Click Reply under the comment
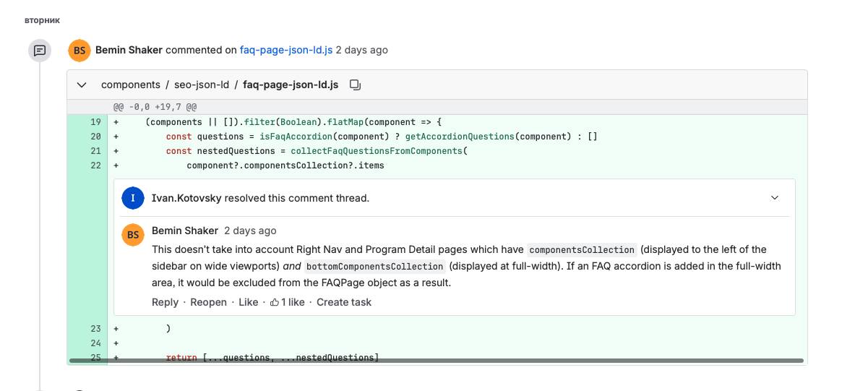The width and height of the screenshot is (868, 391). [165, 303]
